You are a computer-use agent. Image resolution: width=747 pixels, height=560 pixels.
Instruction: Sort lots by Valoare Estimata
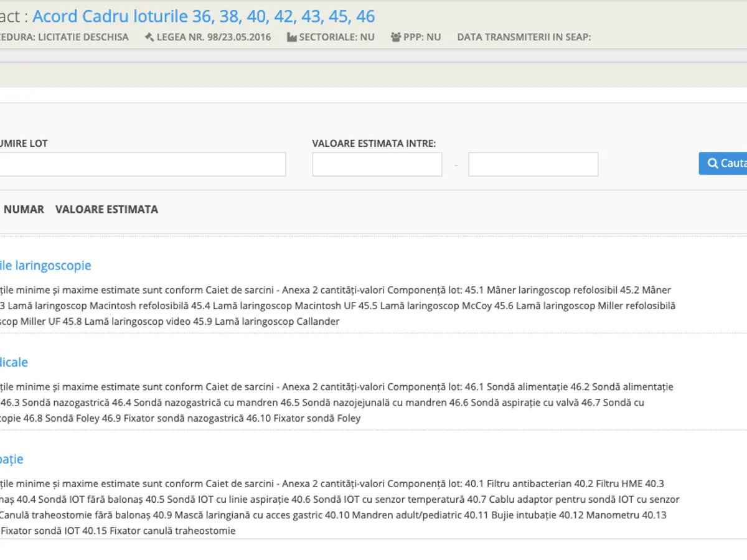[x=106, y=210]
